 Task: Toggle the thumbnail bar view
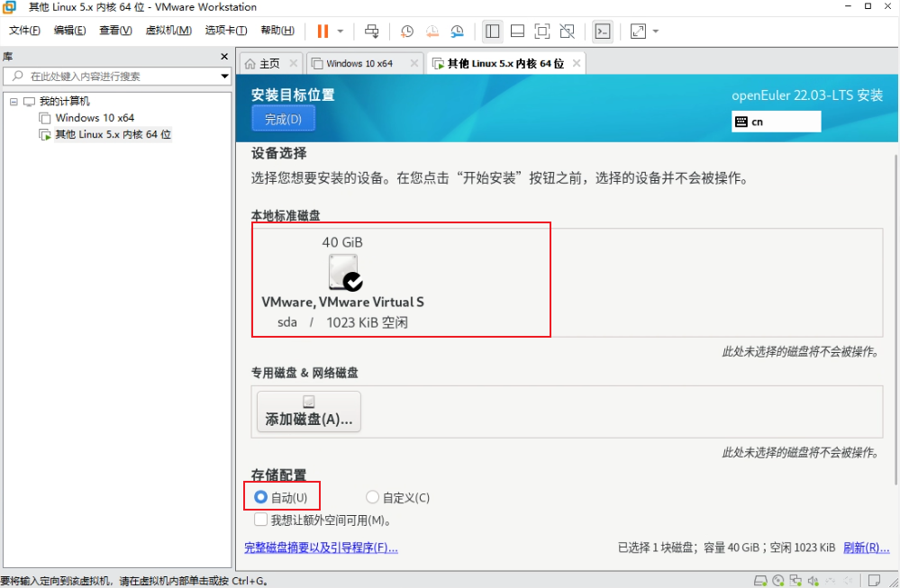click(x=517, y=31)
